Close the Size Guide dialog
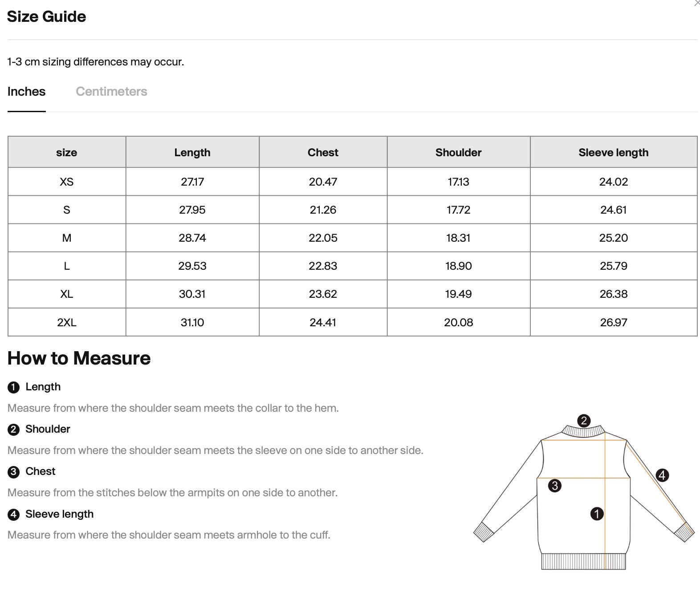Image resolution: width=700 pixels, height=600 pixels. 697,3
